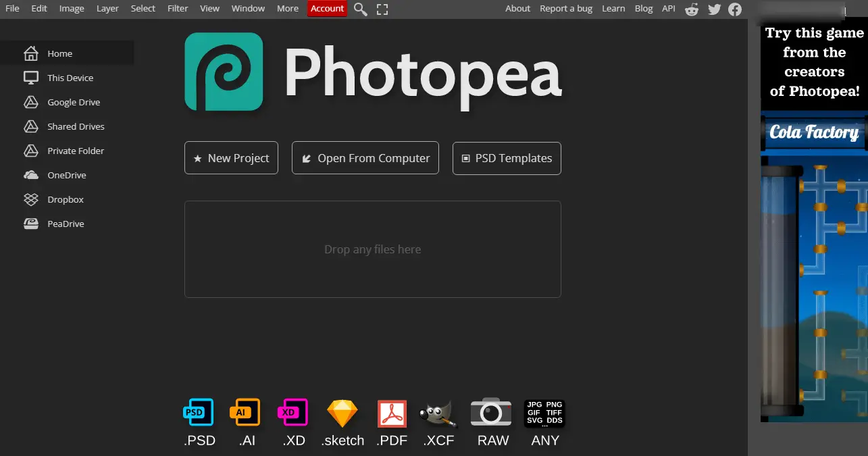Open the Layer menu

(x=107, y=9)
